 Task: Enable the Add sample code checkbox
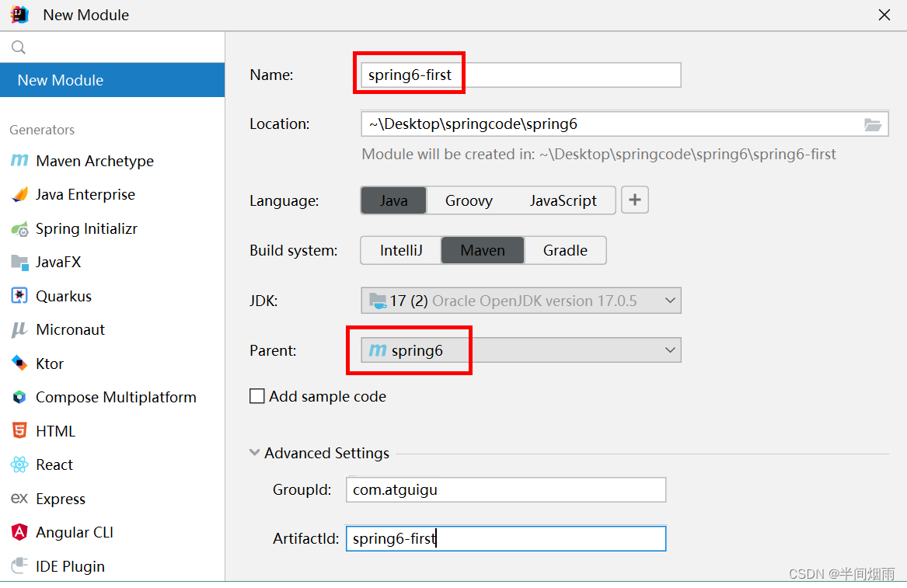[256, 396]
